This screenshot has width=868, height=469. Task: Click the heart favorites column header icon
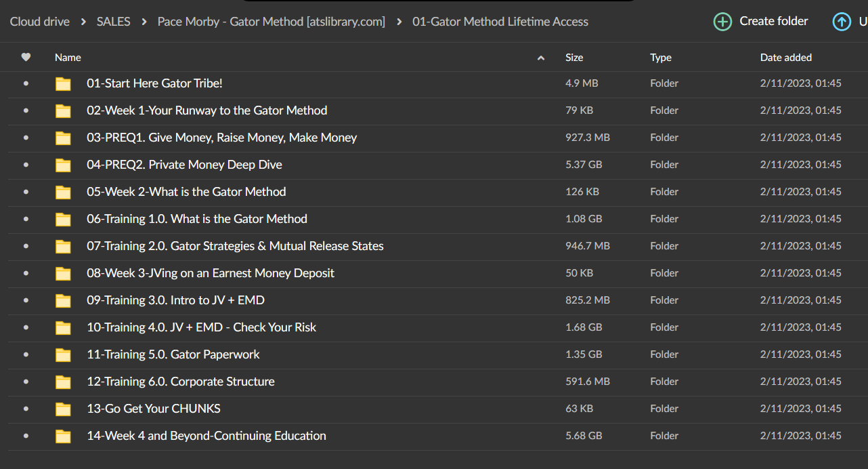pos(26,58)
